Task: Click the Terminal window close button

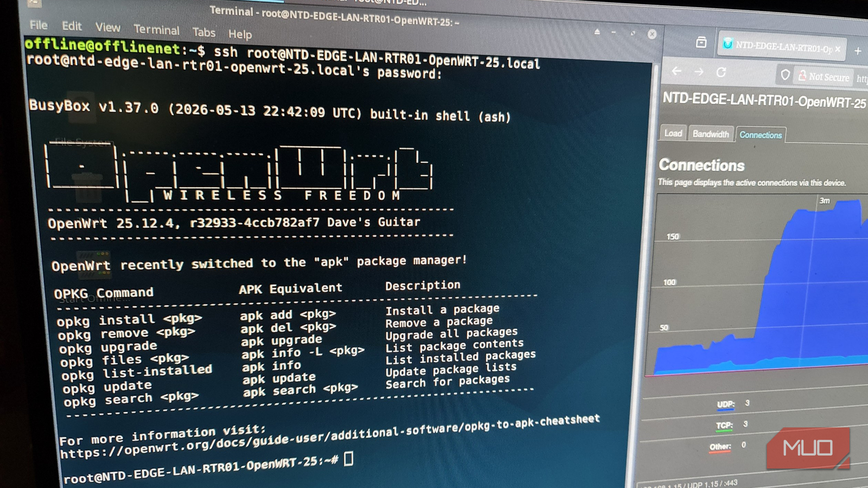Action: (x=652, y=34)
